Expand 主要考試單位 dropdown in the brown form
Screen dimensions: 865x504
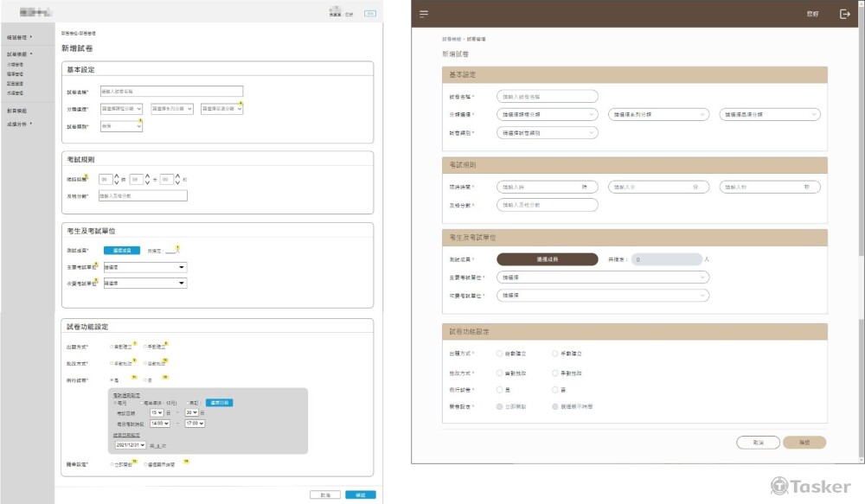(x=603, y=278)
